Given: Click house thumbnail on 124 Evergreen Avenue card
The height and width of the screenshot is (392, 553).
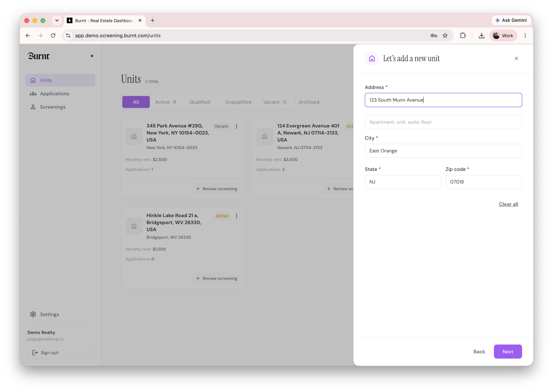Looking at the screenshot, I should [x=265, y=136].
